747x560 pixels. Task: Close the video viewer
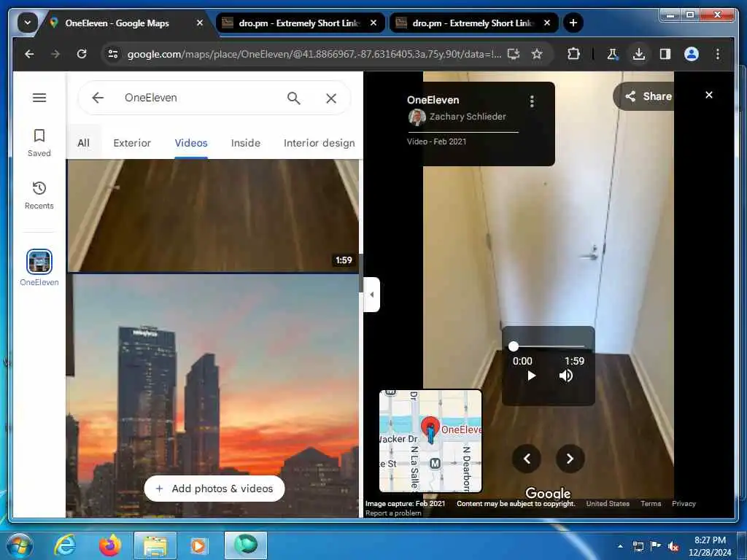click(709, 95)
